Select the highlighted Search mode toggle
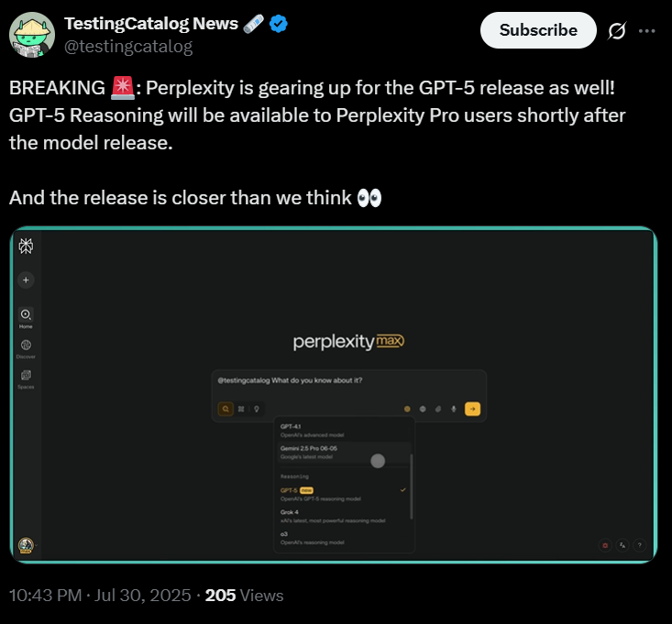The image size is (672, 624). click(x=225, y=410)
